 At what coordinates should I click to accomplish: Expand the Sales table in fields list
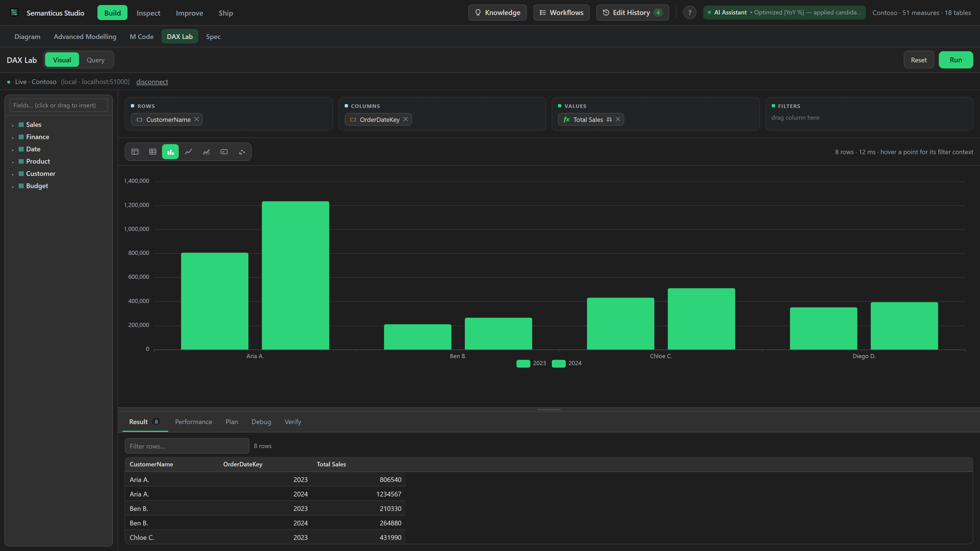13,125
